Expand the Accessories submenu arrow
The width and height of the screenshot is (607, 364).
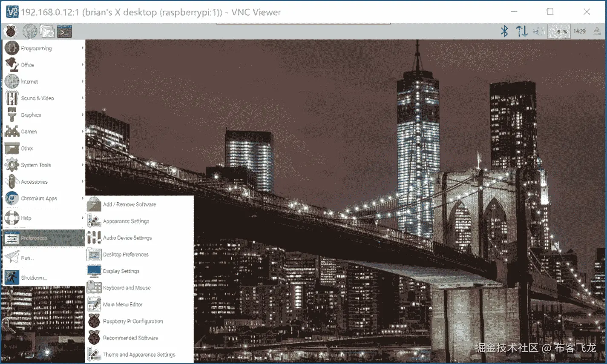[82, 182]
